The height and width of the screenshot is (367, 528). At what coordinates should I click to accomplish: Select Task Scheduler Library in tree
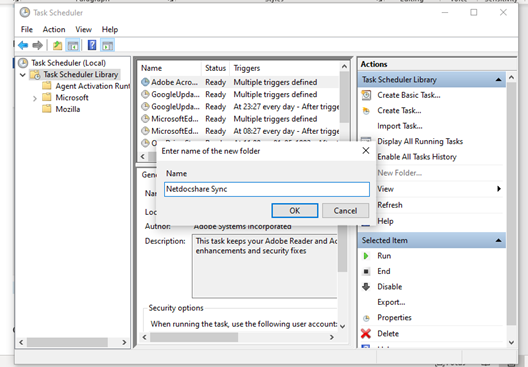click(81, 74)
